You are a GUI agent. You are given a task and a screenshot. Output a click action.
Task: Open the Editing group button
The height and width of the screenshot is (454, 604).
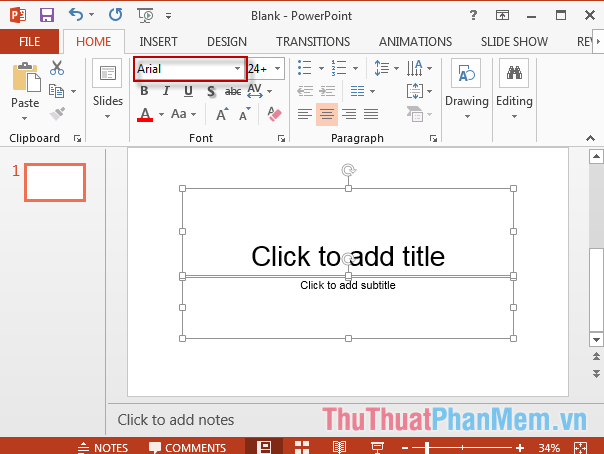514,90
